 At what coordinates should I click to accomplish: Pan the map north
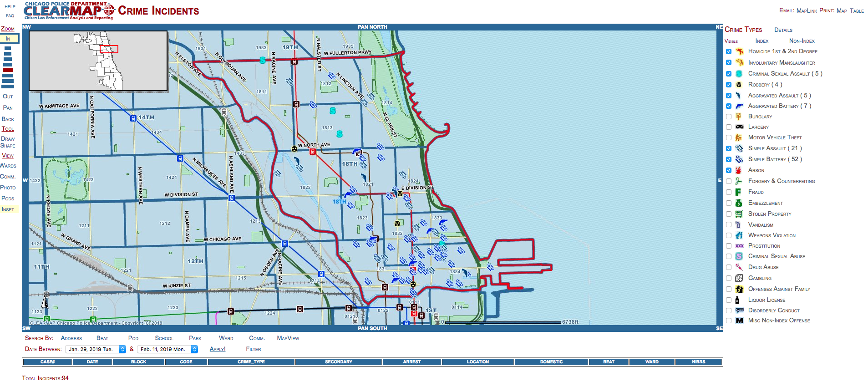pyautogui.click(x=372, y=27)
